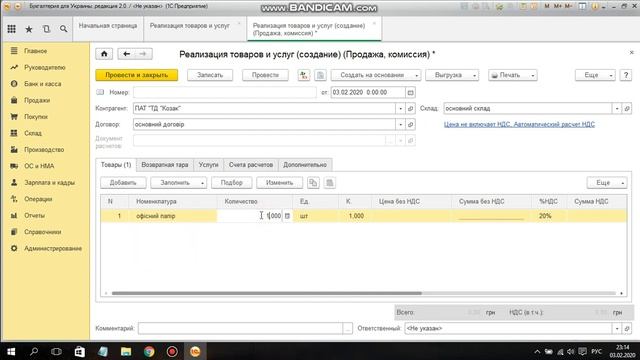Click Подбор button
Image resolution: width=640 pixels, height=360 pixels.
231,183
